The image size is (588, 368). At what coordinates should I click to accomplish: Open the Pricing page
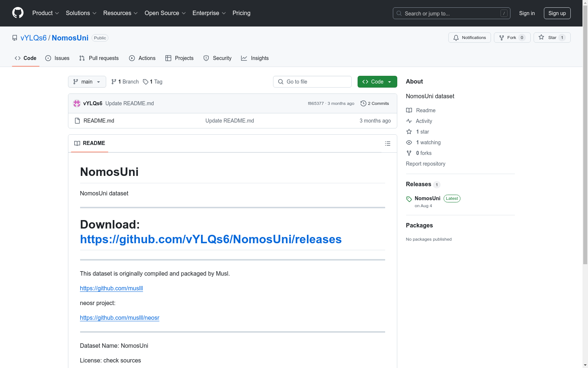(x=241, y=13)
